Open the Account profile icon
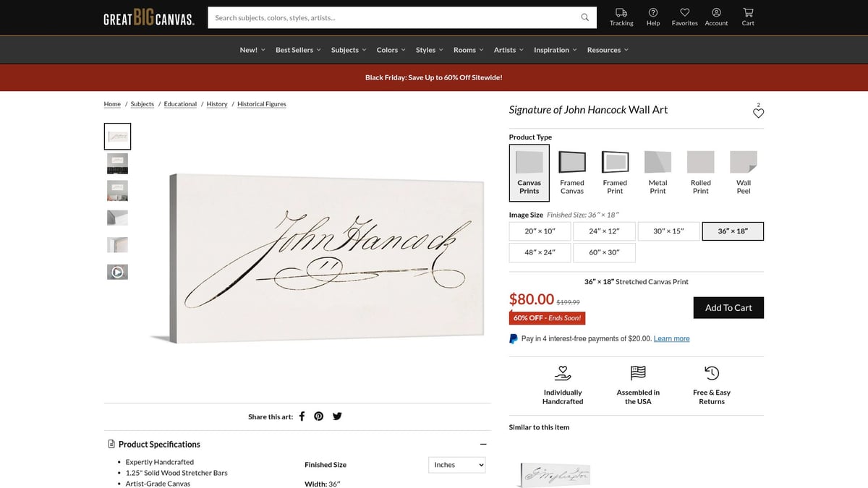The height and width of the screenshot is (488, 868). coord(716,12)
